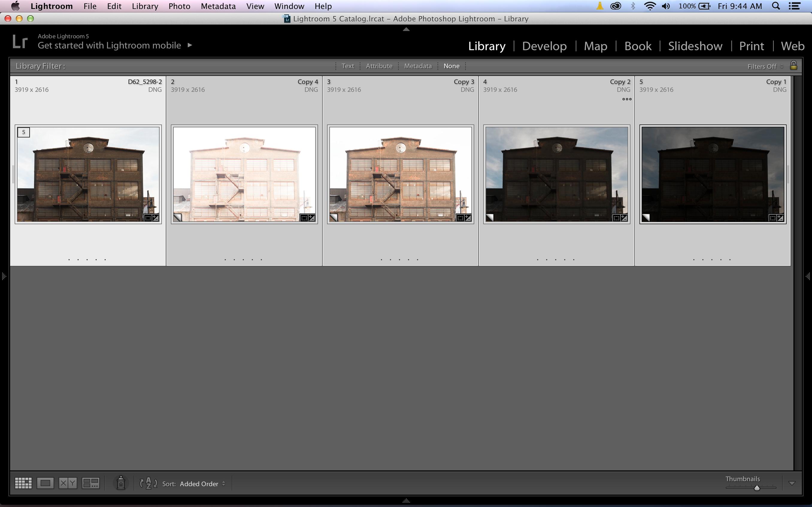Select the Painter spray can tool
812x507 pixels.
click(121, 483)
